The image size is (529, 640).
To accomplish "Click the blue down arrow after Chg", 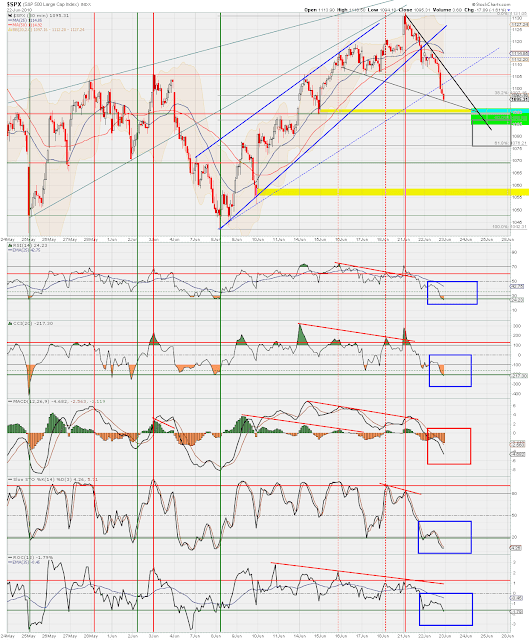I will point(509,10).
